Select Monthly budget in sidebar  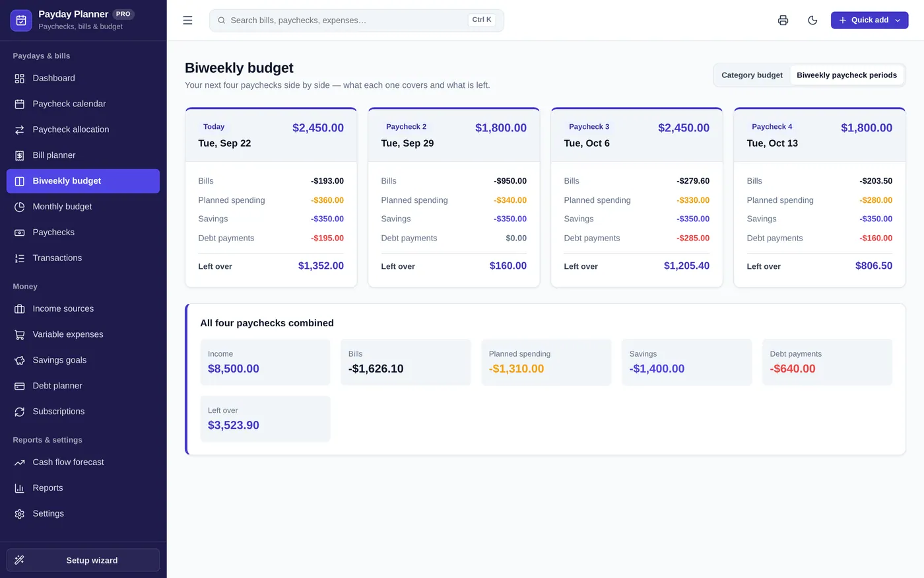[x=83, y=207]
